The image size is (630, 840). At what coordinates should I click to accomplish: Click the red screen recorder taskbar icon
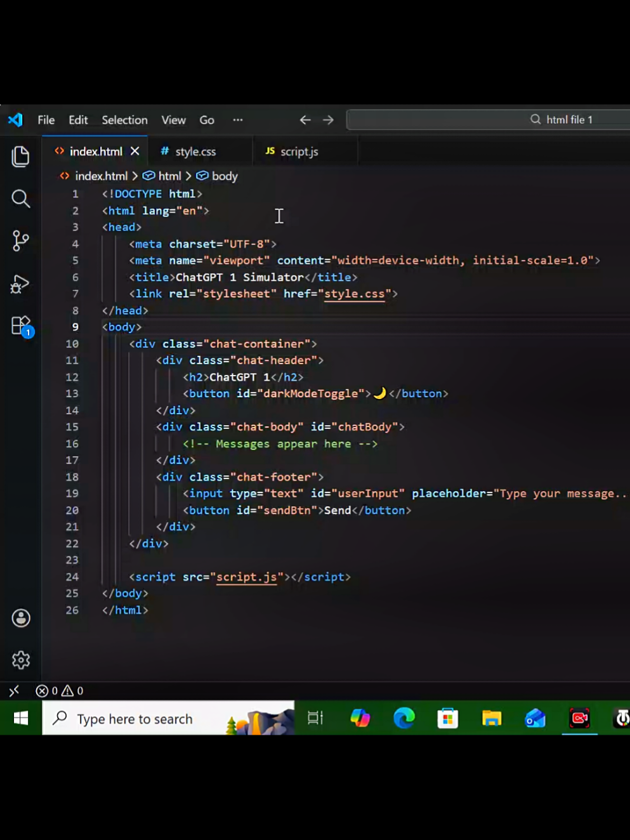pyautogui.click(x=579, y=718)
